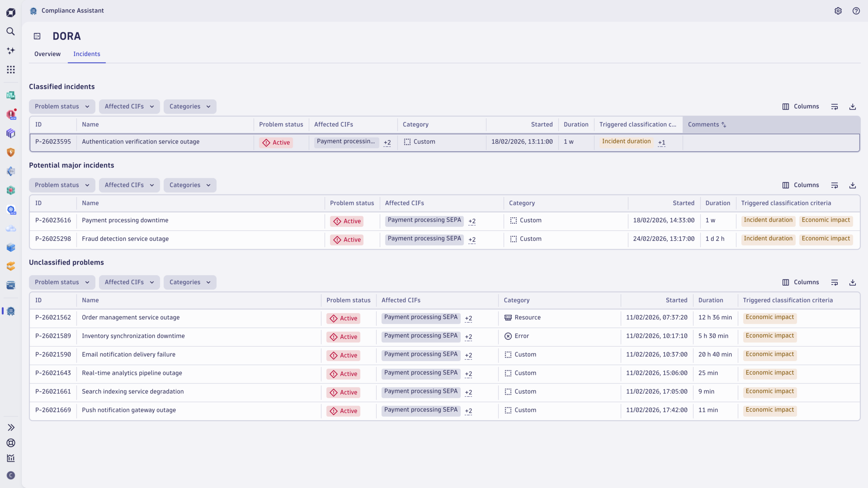
Task: Click the settings gear icon
Action: 838,11
